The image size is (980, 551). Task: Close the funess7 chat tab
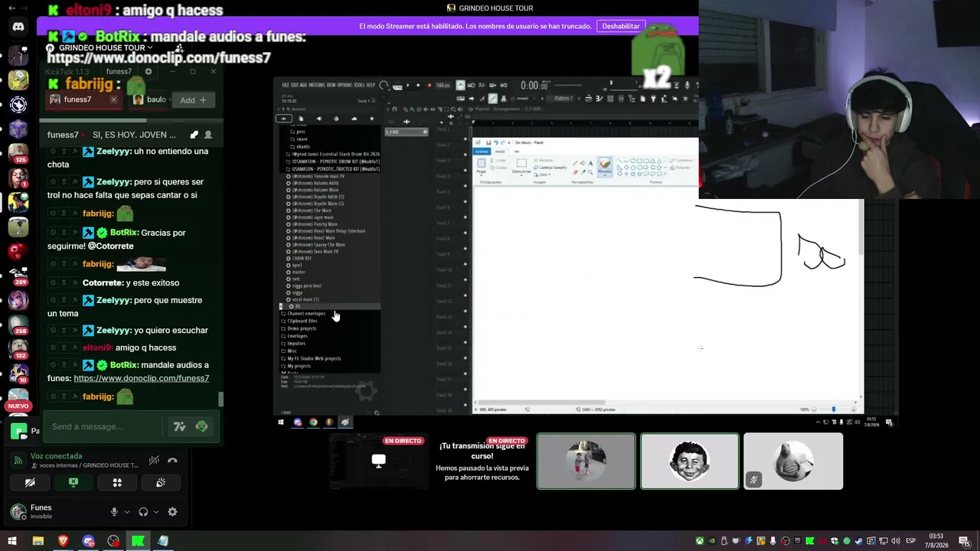(113, 99)
